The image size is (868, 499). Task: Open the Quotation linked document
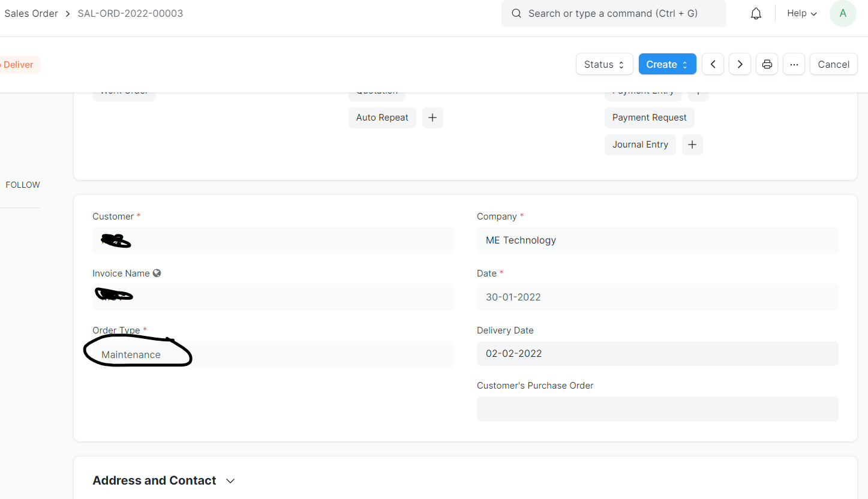[x=377, y=91]
